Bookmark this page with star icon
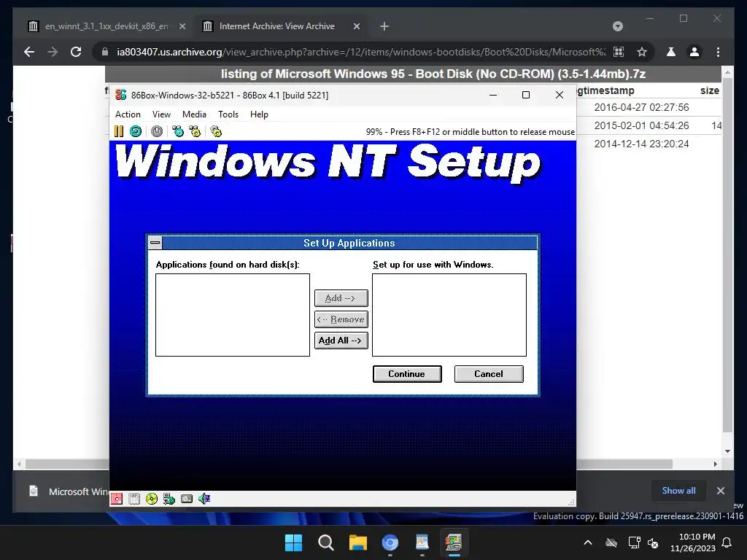The height and width of the screenshot is (560, 747). click(x=642, y=52)
